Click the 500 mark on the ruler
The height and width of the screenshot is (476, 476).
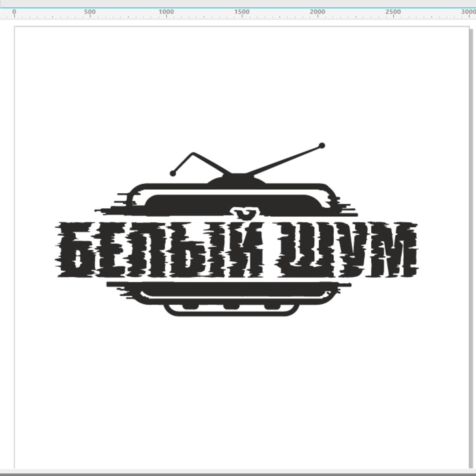coord(90,12)
